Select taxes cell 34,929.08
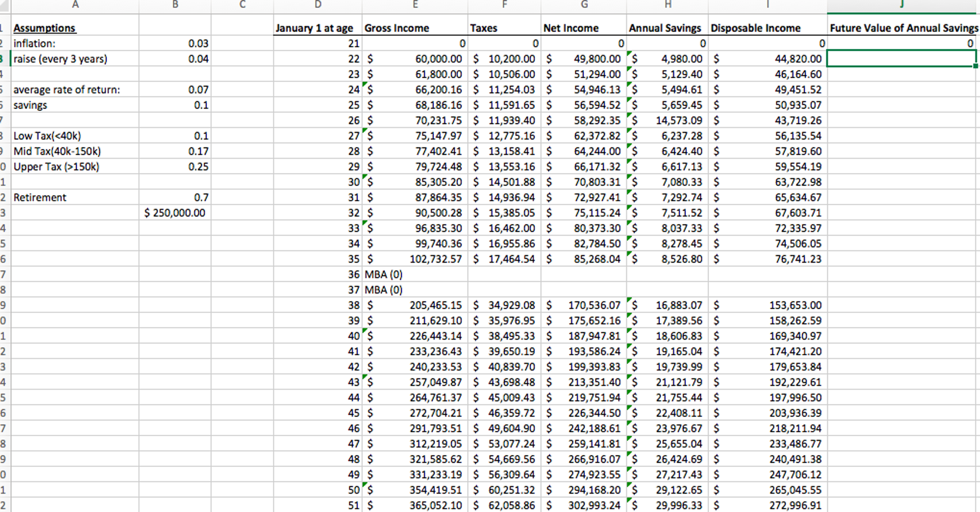 pyautogui.click(x=504, y=305)
